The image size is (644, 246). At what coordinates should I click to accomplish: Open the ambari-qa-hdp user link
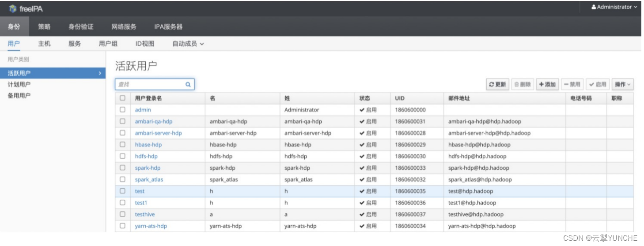tap(154, 121)
